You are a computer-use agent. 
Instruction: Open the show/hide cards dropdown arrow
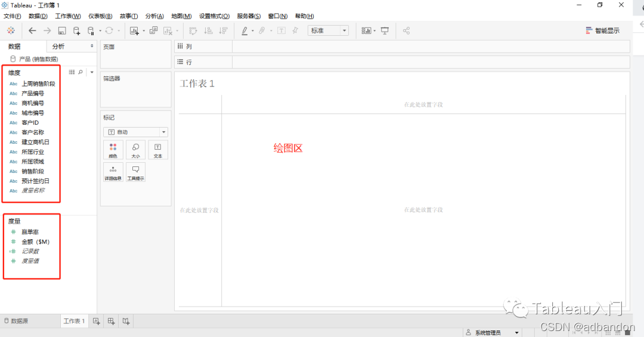point(374,31)
